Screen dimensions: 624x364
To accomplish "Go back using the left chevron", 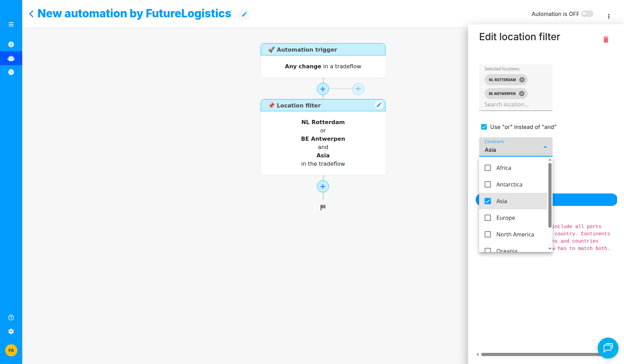I will coord(31,14).
